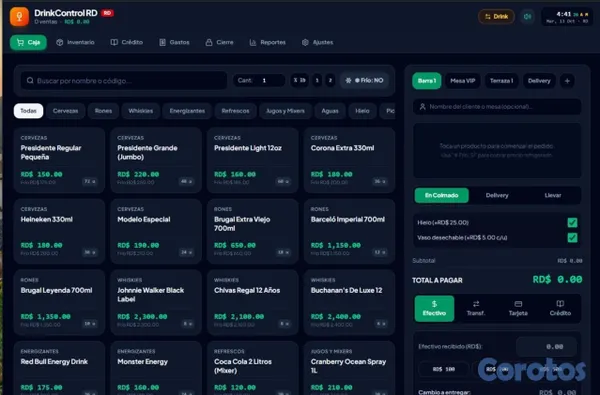Screen dimensions: 600x395
Task: Add Johnnie Walker Black Label to order
Action: pyautogui.click(x=156, y=303)
